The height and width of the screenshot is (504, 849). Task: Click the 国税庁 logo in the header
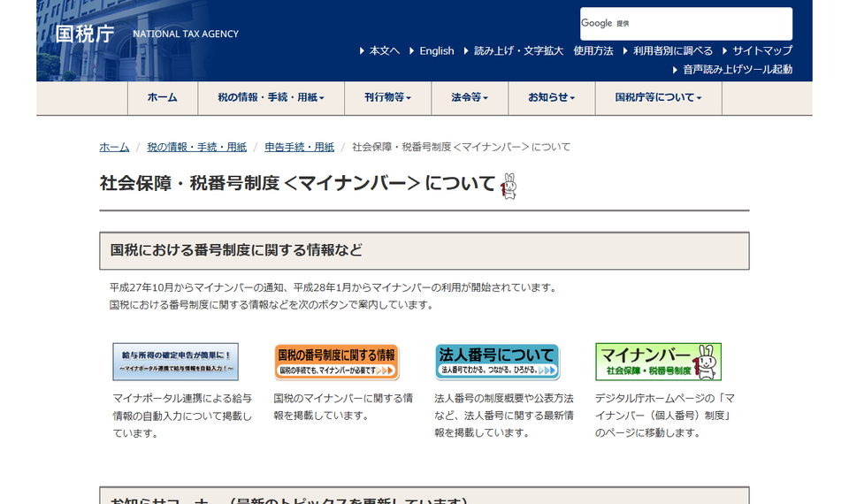(85, 34)
